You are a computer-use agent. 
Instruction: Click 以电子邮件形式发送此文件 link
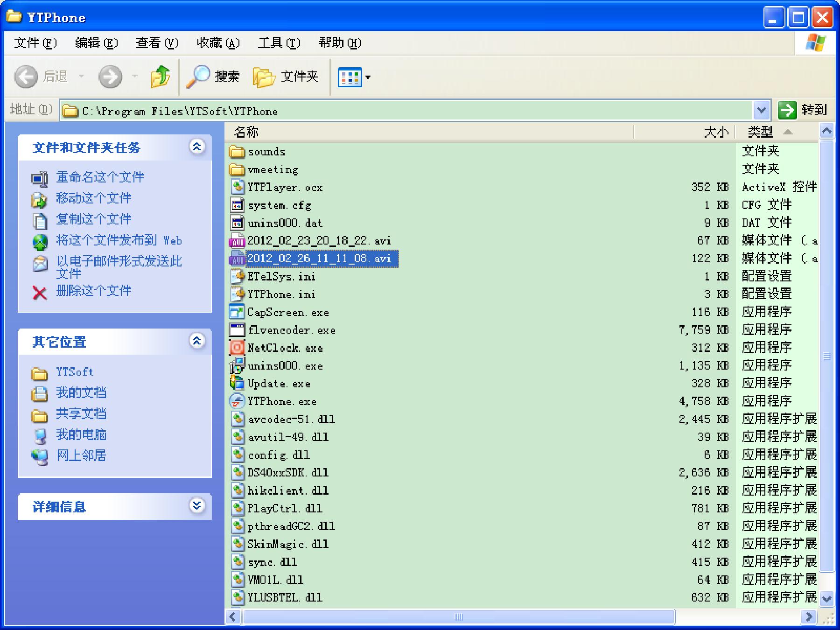(119, 267)
